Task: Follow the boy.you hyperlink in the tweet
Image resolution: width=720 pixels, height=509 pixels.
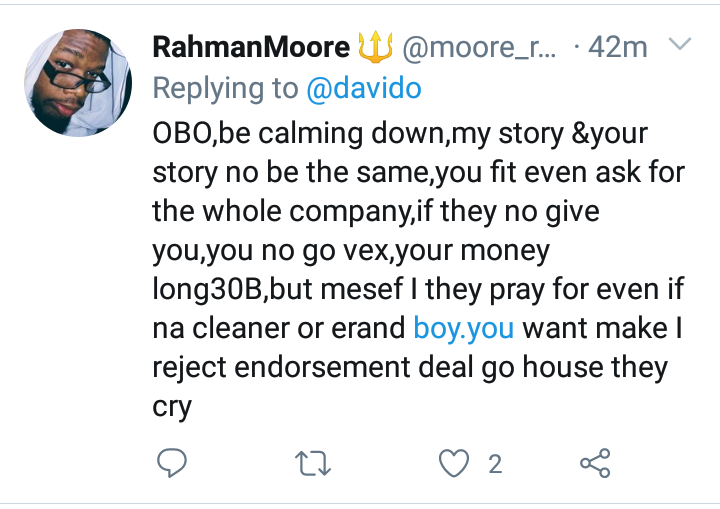Action: pyautogui.click(x=464, y=327)
